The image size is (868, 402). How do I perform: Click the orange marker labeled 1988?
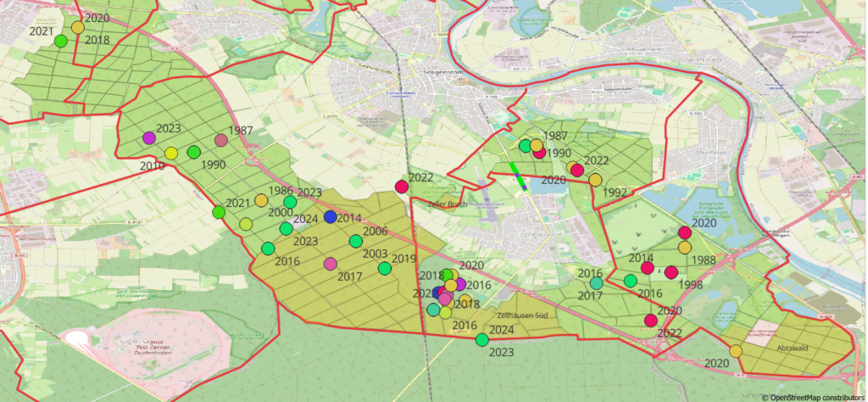[x=685, y=247]
